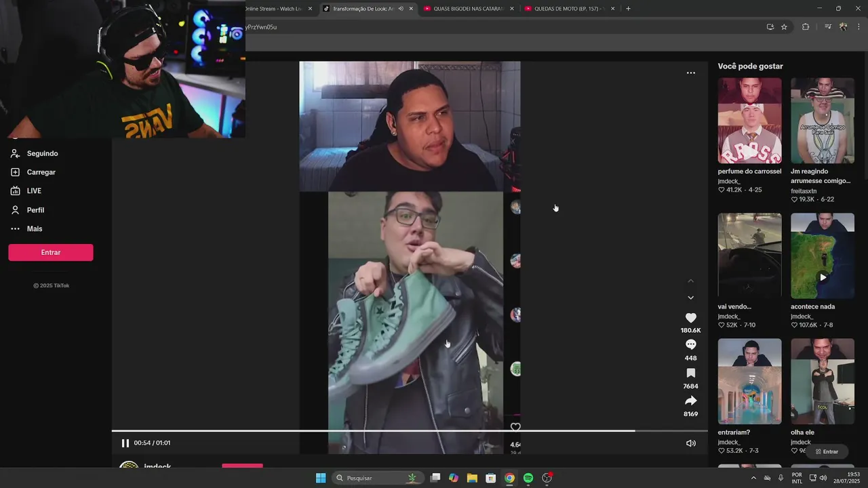The width and height of the screenshot is (868, 488).
Task: Pause the TikTok video
Action: tap(125, 443)
